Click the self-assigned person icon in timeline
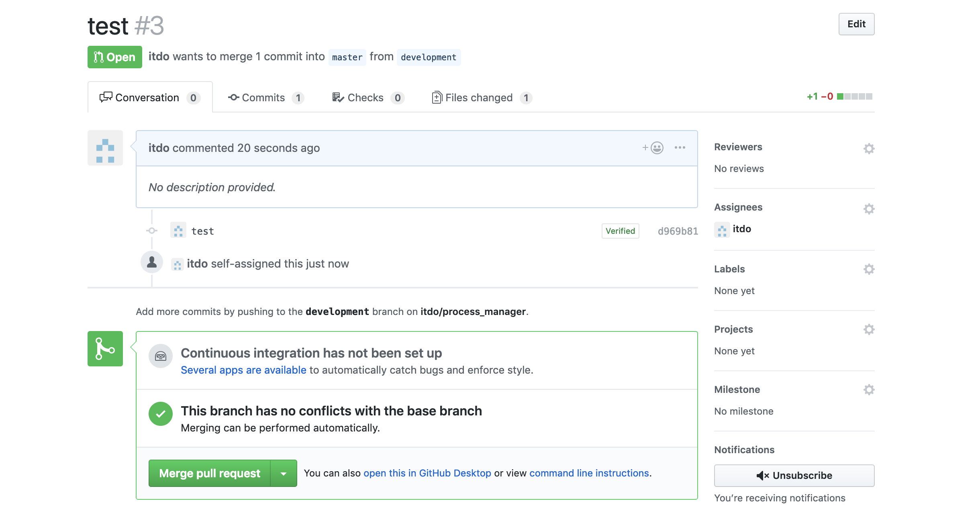Image resolution: width=980 pixels, height=507 pixels. (x=152, y=262)
